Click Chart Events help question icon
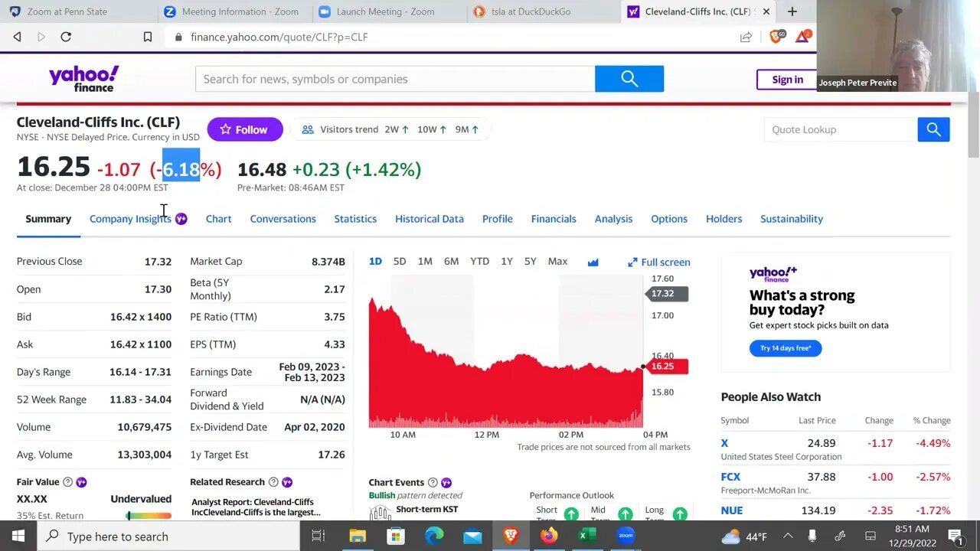This screenshot has width=980, height=551. 433,482
